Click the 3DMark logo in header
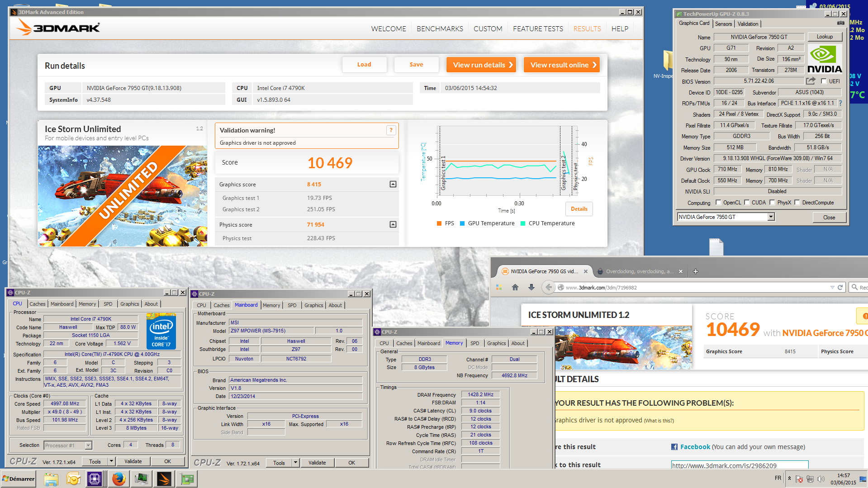Image resolution: width=868 pixels, height=488 pixels. (x=58, y=28)
